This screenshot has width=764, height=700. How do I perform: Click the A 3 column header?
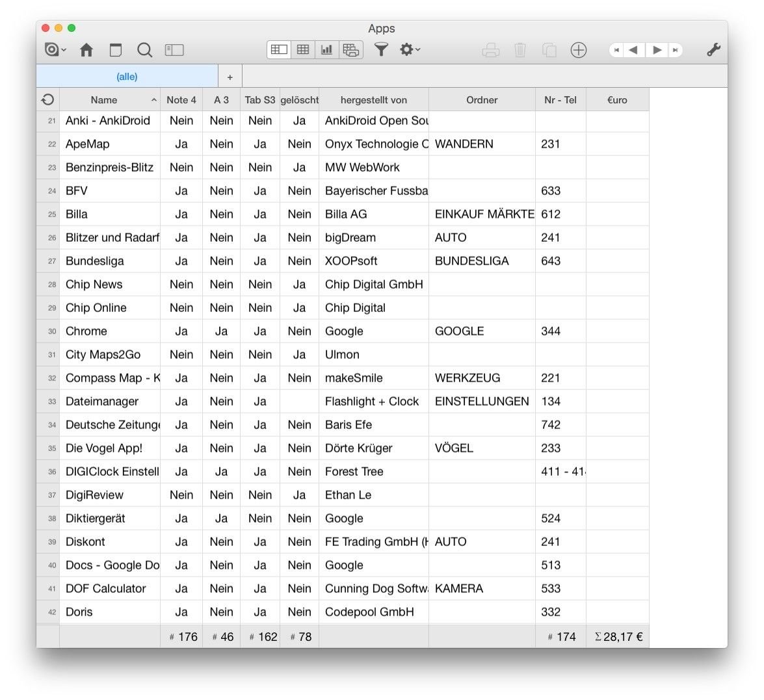pyautogui.click(x=221, y=100)
